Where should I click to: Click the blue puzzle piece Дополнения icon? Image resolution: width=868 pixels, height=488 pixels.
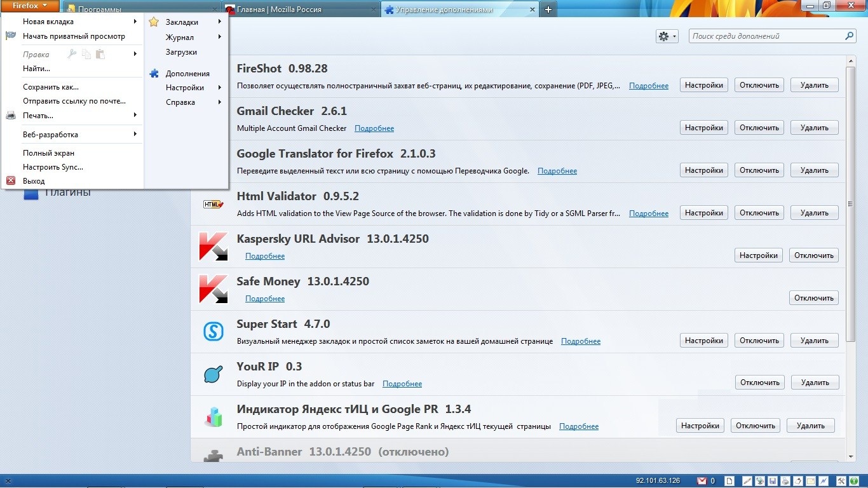click(x=154, y=74)
